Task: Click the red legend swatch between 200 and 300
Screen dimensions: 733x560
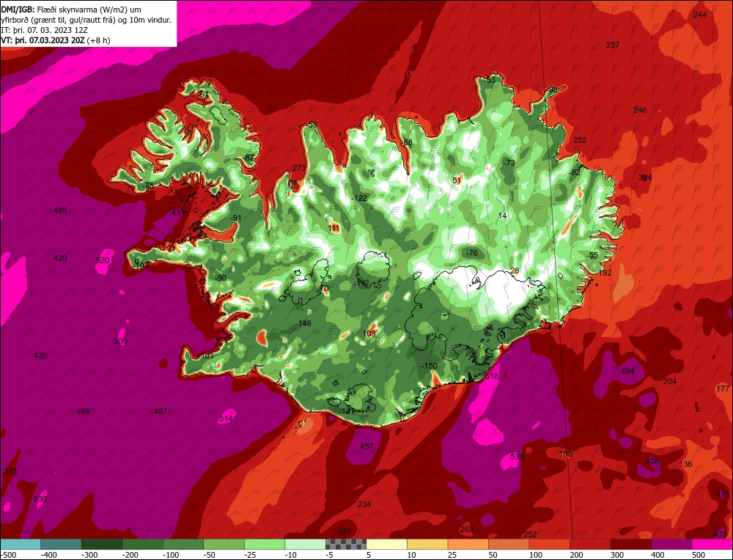Action: click(x=590, y=544)
